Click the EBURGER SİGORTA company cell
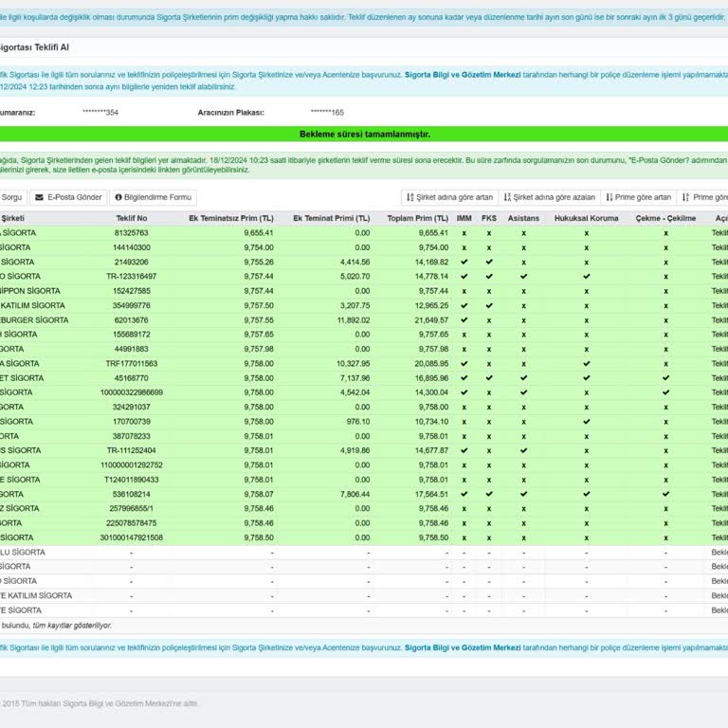Screen dimensions: 728x728 [34, 319]
